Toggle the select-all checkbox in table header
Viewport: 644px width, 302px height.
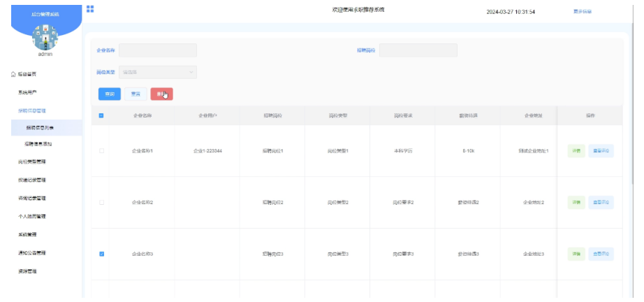[x=101, y=116]
